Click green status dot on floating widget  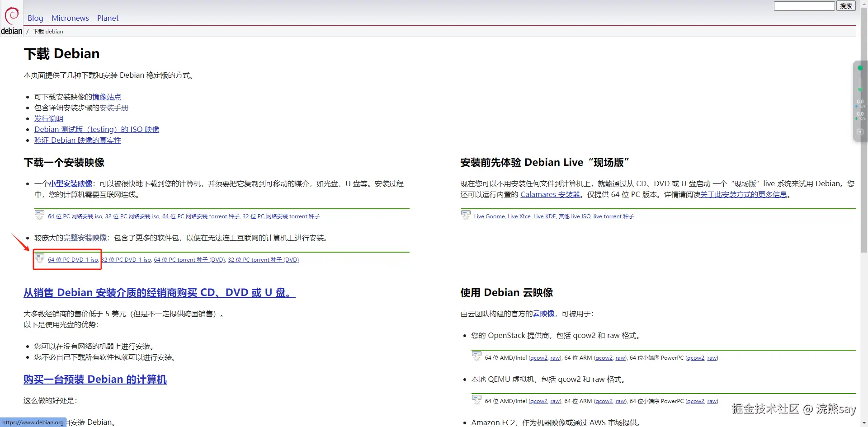point(860,68)
